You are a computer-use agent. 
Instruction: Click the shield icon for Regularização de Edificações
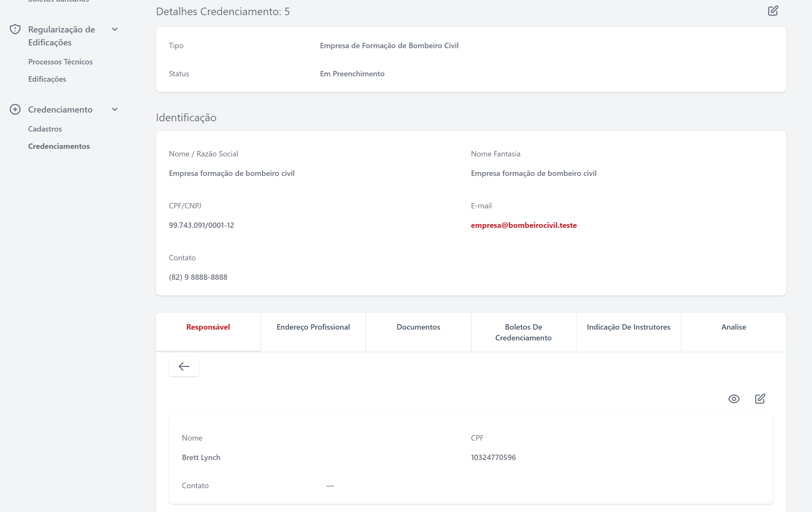coord(15,29)
